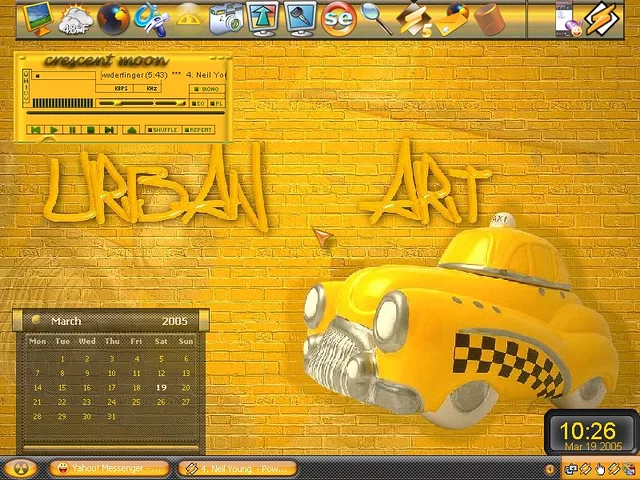Click second Winamp lightning tray icon
The width and height of the screenshot is (640, 480).
[x=613, y=469]
